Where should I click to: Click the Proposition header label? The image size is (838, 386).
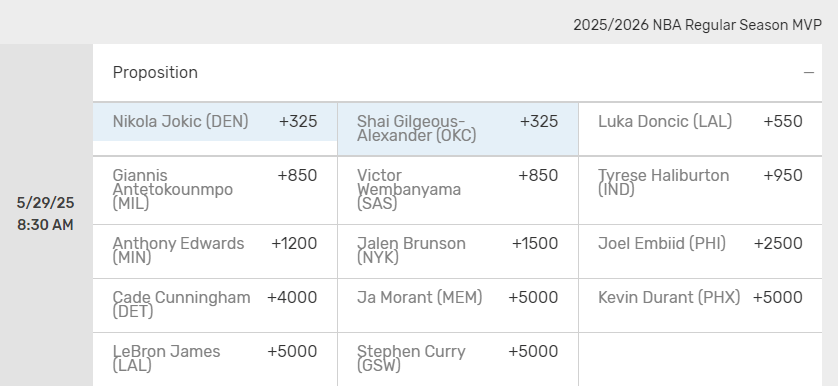155,73
